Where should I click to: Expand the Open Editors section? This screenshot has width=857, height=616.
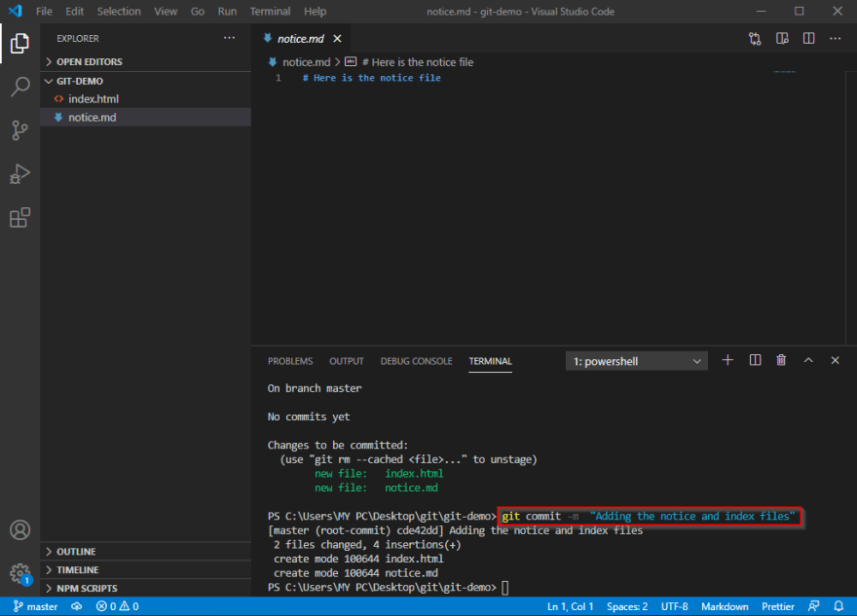pyautogui.click(x=145, y=61)
